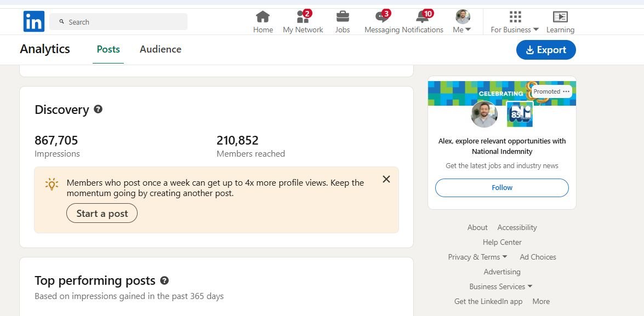
Task: Expand the For Business menu
Action: click(515, 22)
